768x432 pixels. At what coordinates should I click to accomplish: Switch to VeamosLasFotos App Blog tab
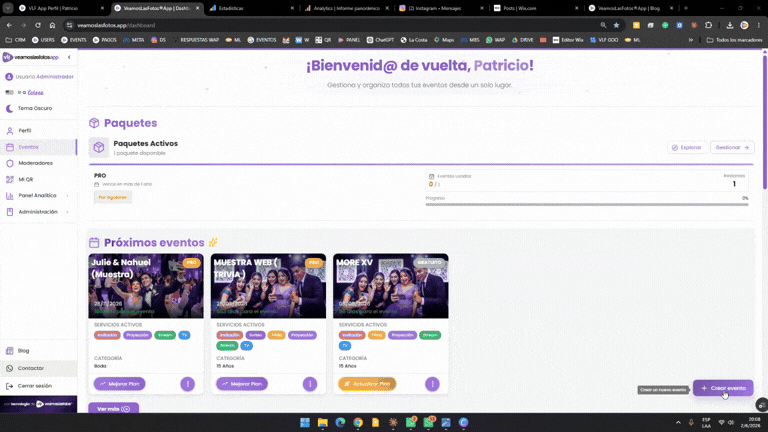click(x=631, y=8)
